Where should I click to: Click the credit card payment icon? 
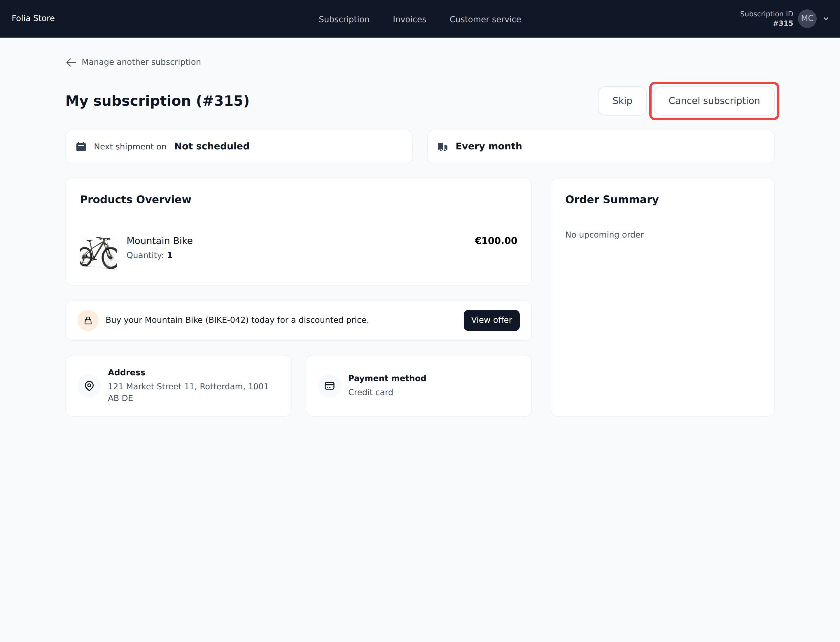pos(329,386)
